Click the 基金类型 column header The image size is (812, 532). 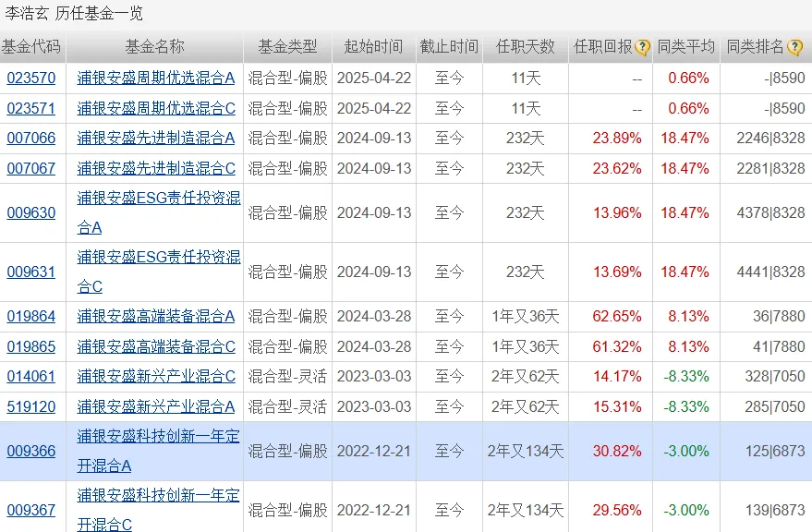click(x=287, y=47)
